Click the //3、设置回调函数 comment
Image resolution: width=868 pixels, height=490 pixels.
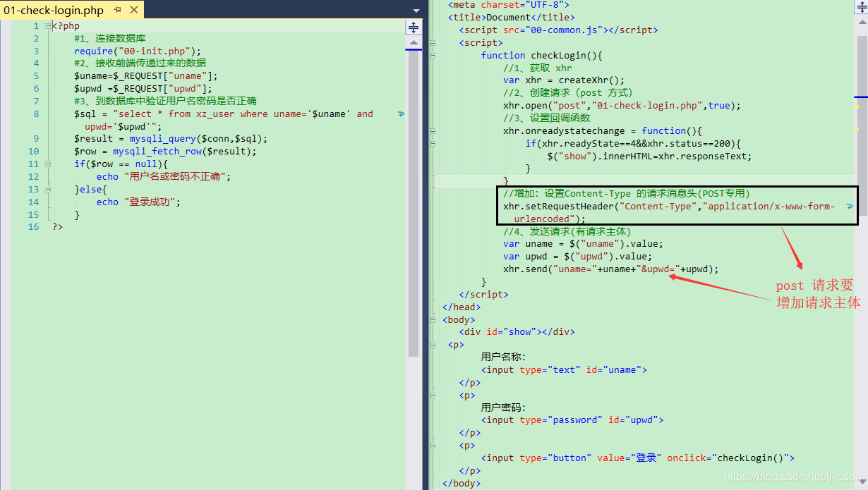click(547, 118)
